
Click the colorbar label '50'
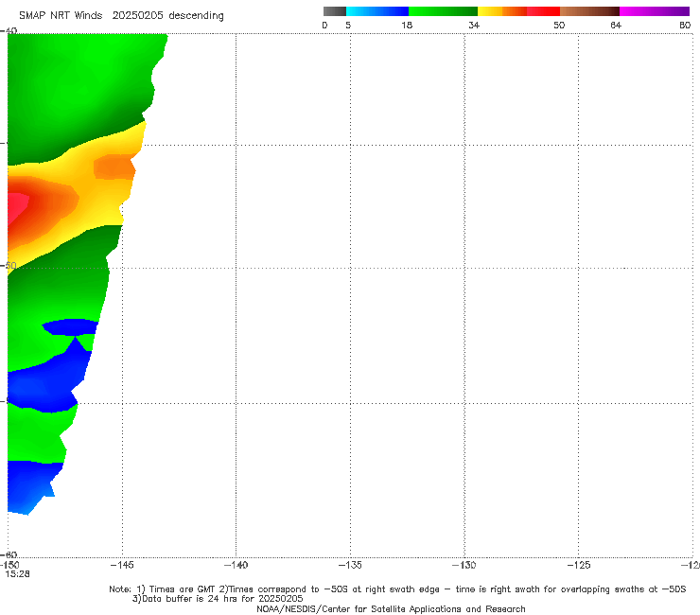[x=559, y=25]
